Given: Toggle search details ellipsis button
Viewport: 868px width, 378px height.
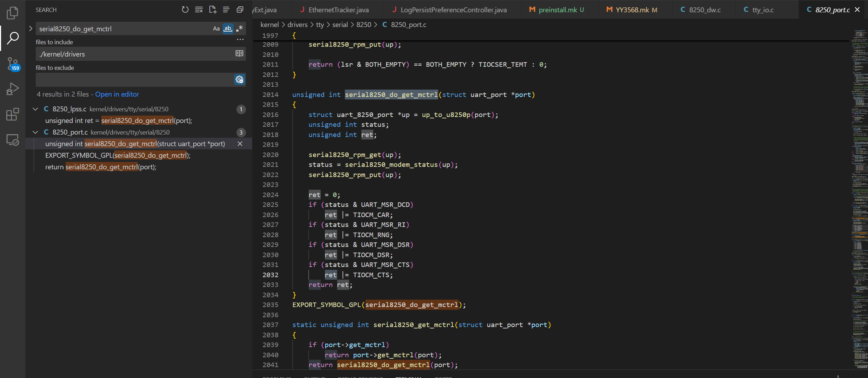Looking at the screenshot, I should pyautogui.click(x=240, y=39).
